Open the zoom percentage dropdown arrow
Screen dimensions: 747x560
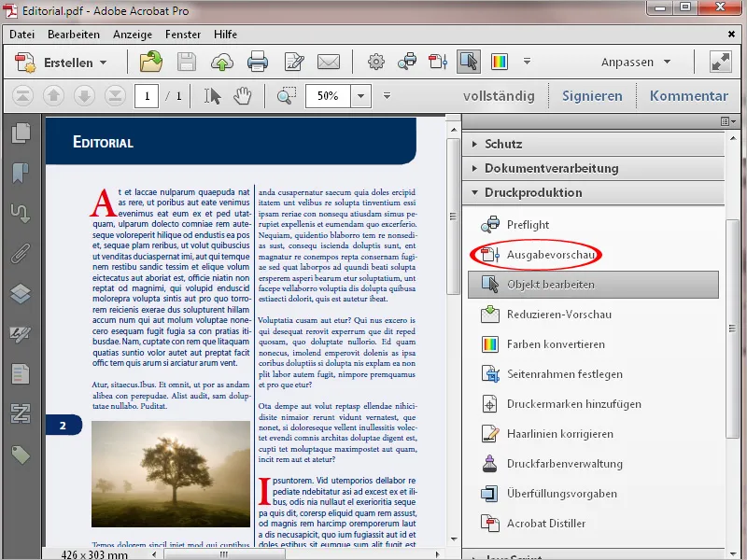coord(361,96)
